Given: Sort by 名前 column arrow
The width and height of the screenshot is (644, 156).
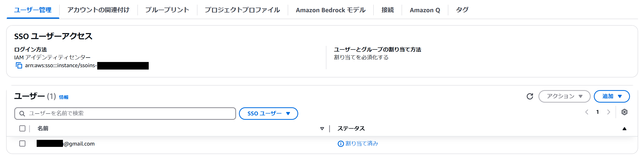Looking at the screenshot, I should [322, 129].
